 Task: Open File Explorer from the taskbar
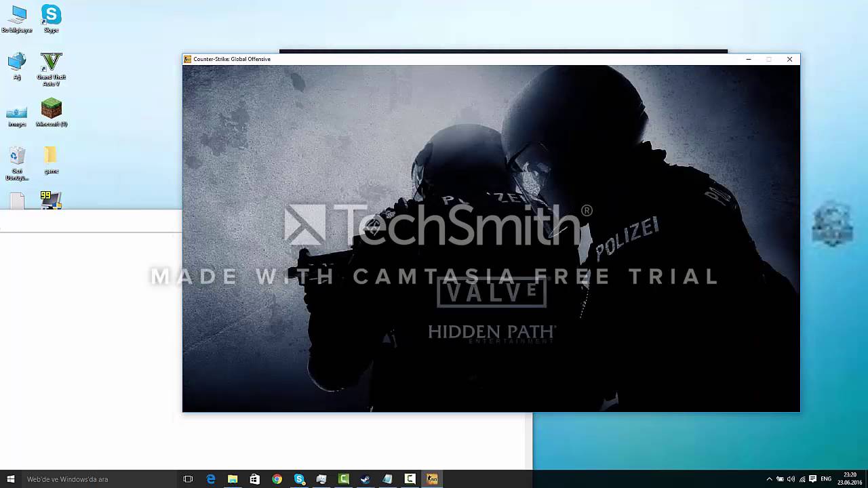[x=233, y=479]
